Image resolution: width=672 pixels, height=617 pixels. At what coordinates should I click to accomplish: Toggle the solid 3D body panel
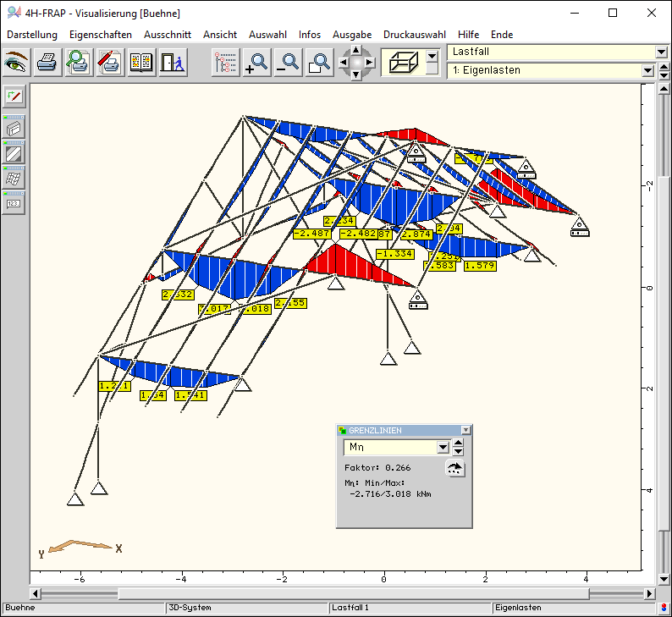[14, 129]
